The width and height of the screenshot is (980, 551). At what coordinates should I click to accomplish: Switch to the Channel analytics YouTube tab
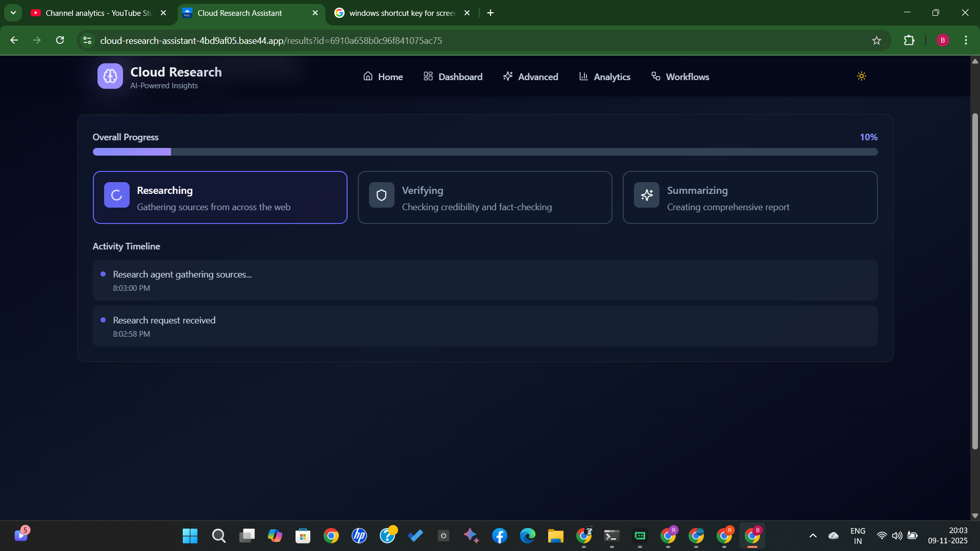[97, 13]
